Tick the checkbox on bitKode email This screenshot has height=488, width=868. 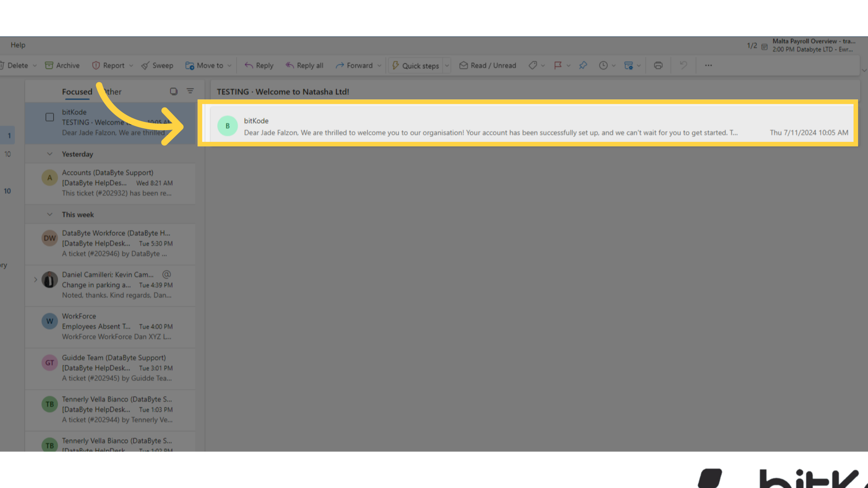[50, 117]
